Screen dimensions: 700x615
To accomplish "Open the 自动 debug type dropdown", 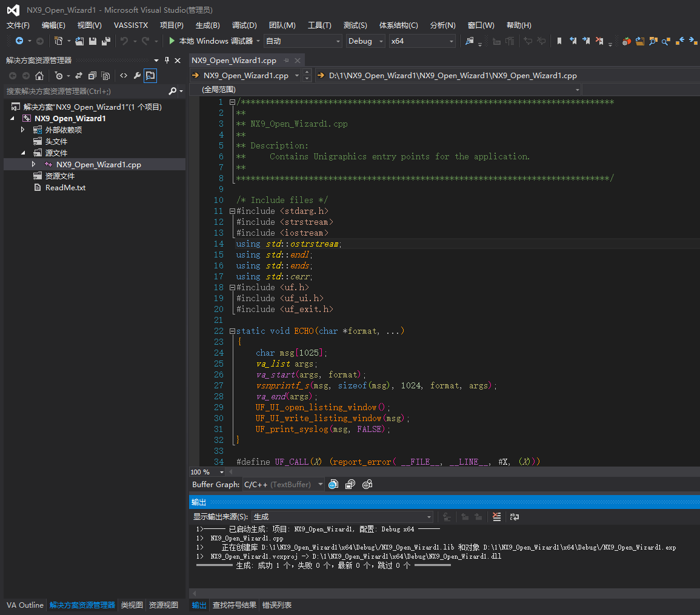I will 302,41.
